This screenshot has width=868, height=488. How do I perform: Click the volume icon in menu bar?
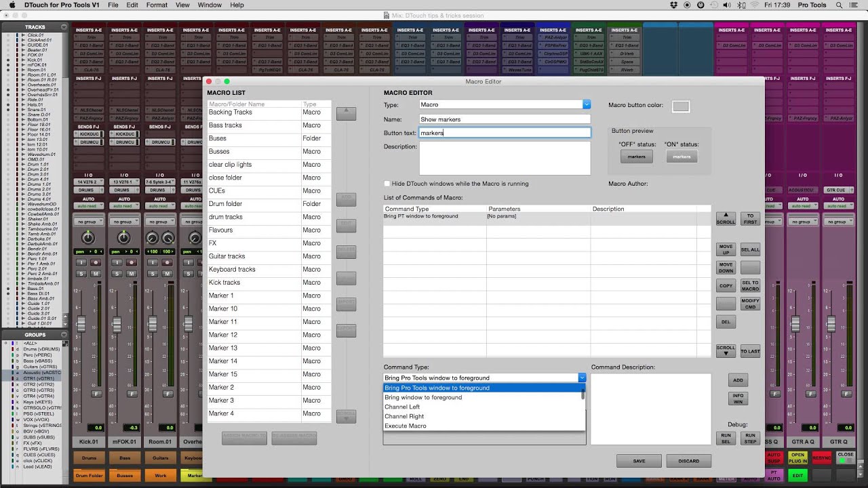coord(727,5)
